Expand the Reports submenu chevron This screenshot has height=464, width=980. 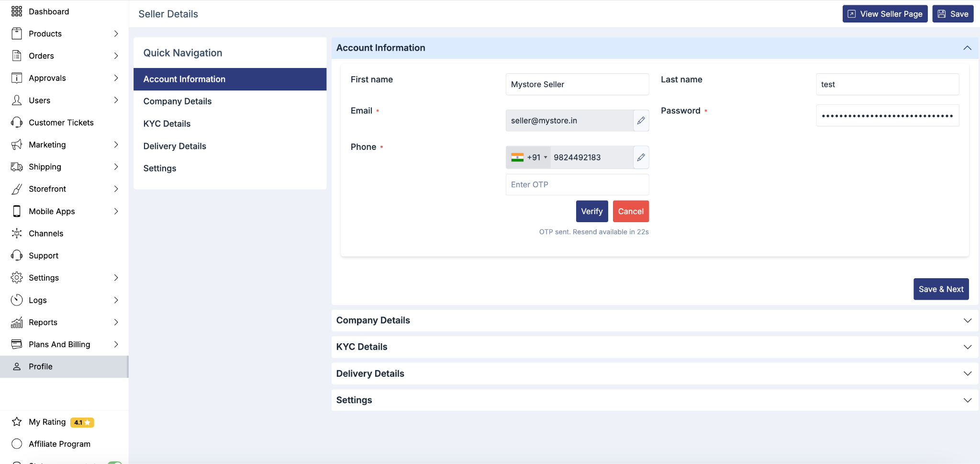116,322
